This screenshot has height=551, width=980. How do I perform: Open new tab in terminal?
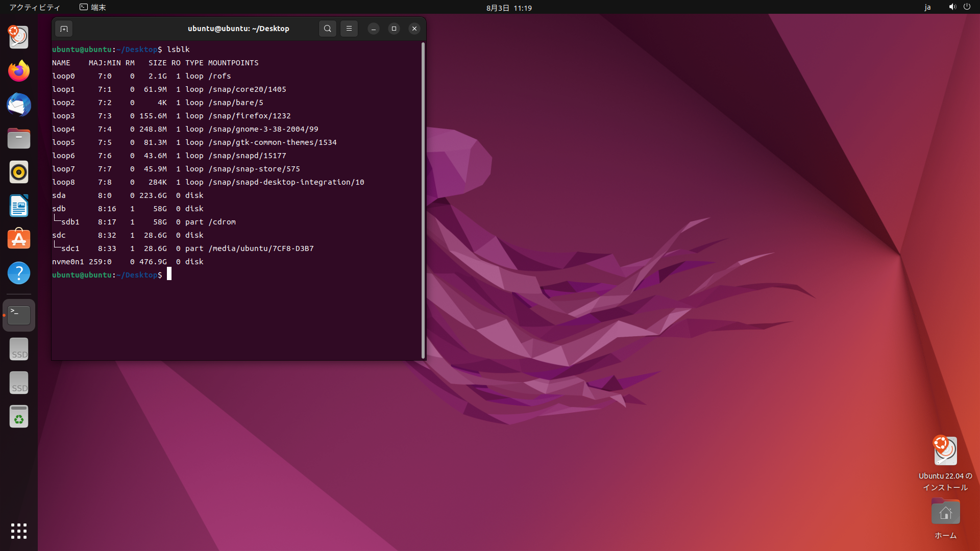point(64,29)
